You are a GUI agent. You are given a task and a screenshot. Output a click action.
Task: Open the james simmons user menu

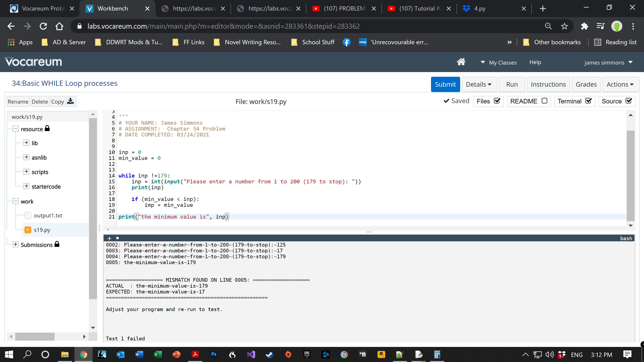pos(608,63)
